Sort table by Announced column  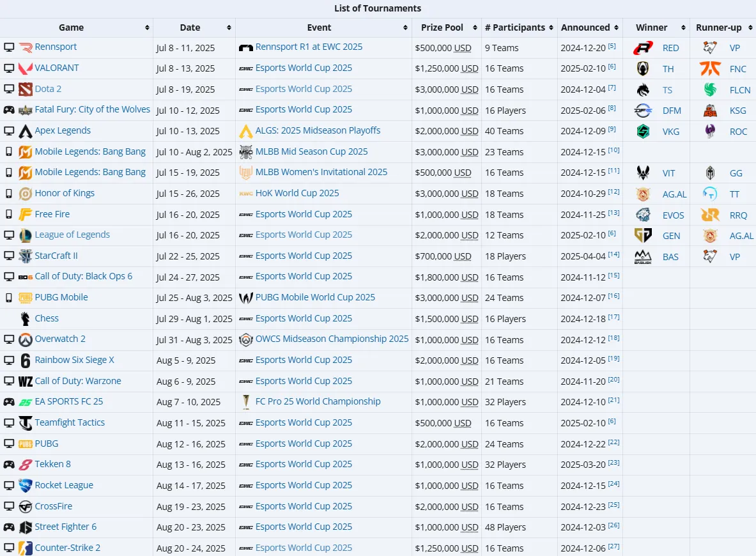tap(616, 28)
